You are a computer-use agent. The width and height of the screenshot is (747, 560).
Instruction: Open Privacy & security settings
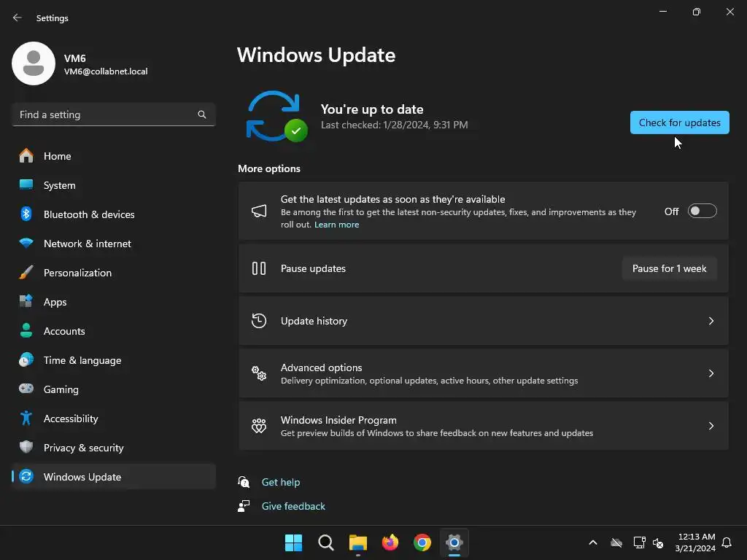114,448
